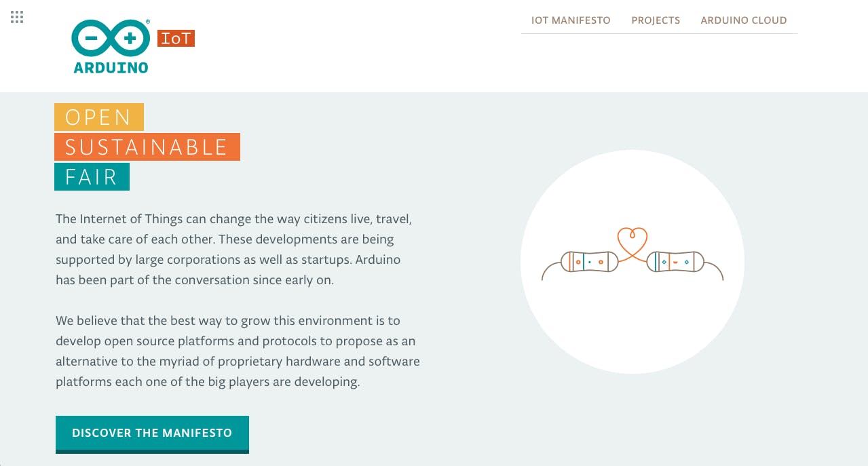Screen dimensions: 868x466
Task: Open ARDUINO CLOUD from navigation
Action: [744, 20]
